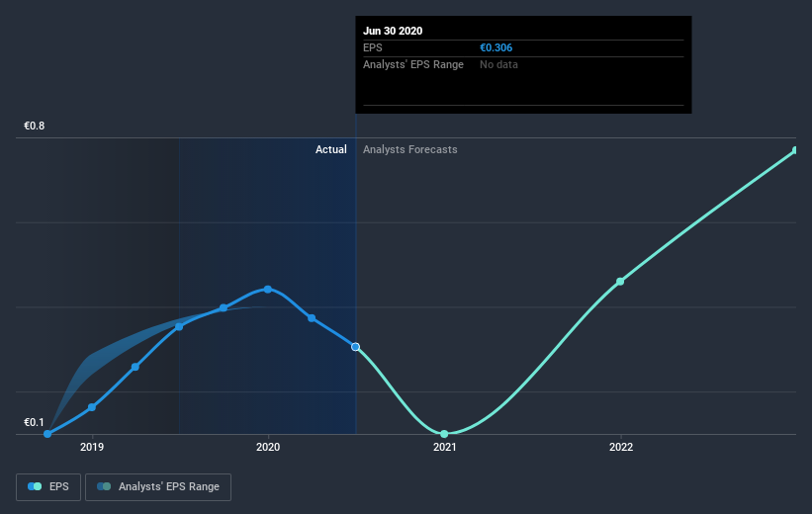Select the 2022 forecast data point
Viewport: 812px width, 514px height.
(620, 282)
